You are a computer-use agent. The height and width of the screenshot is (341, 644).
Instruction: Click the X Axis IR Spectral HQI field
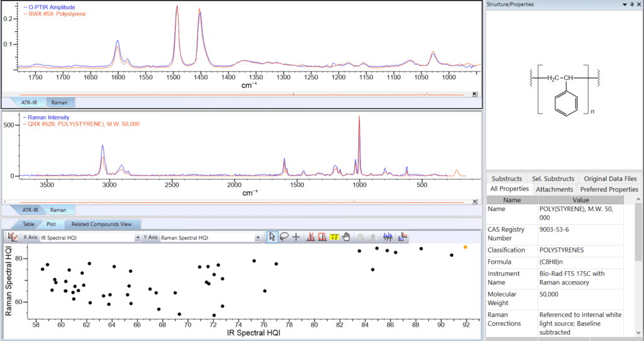tap(91, 237)
